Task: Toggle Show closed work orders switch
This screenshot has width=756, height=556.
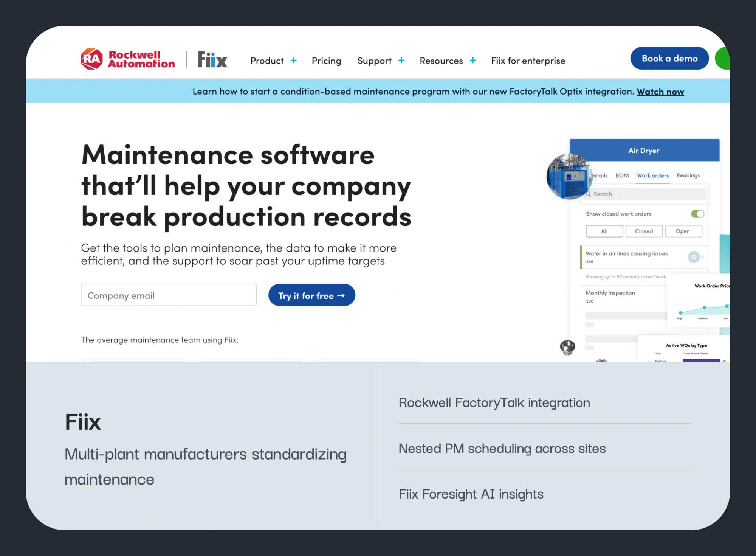Action: click(x=697, y=214)
